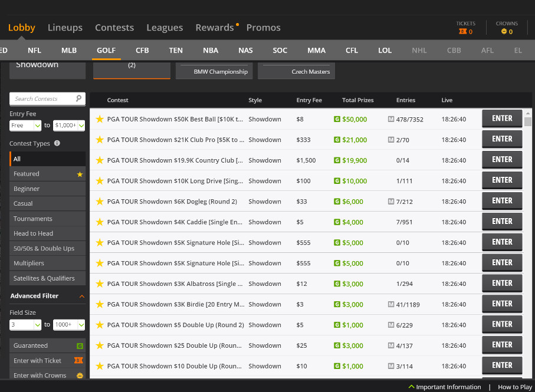The height and width of the screenshot is (392, 535).
Task: Click ENTER for the $3K Birdie contest
Action: click(x=502, y=304)
